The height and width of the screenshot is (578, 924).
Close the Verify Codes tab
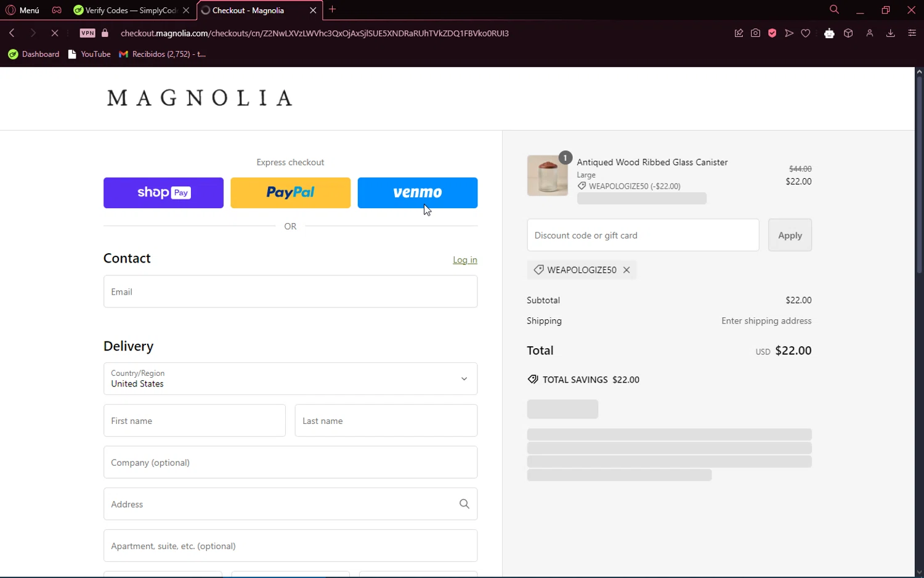click(x=186, y=10)
